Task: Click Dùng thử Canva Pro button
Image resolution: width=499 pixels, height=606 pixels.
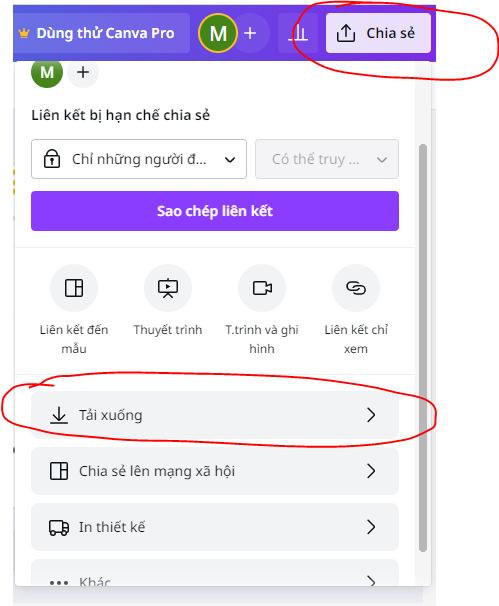Action: pyautogui.click(x=101, y=33)
